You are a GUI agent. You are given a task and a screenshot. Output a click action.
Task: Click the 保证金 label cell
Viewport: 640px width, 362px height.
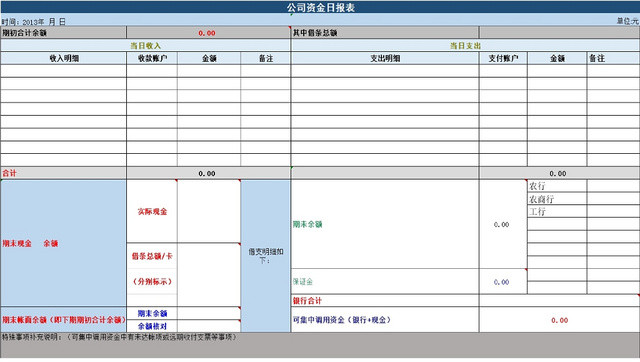384,282
